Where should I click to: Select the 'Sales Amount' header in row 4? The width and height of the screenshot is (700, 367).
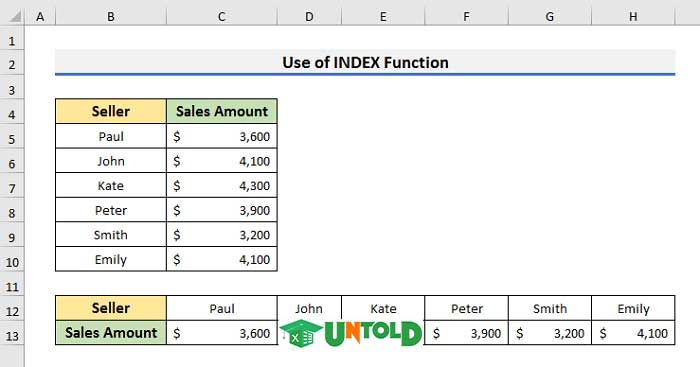pyautogui.click(x=221, y=111)
